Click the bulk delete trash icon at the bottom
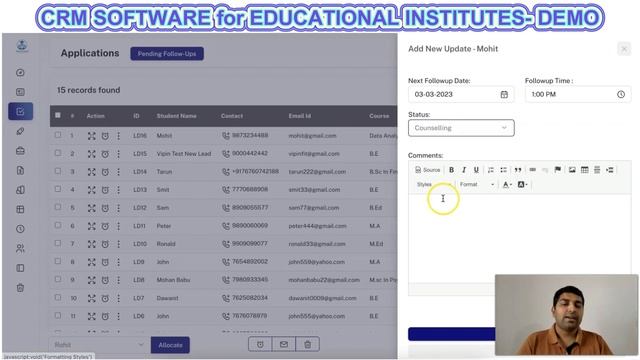Viewport: 640px width, 360px height. 308,344
